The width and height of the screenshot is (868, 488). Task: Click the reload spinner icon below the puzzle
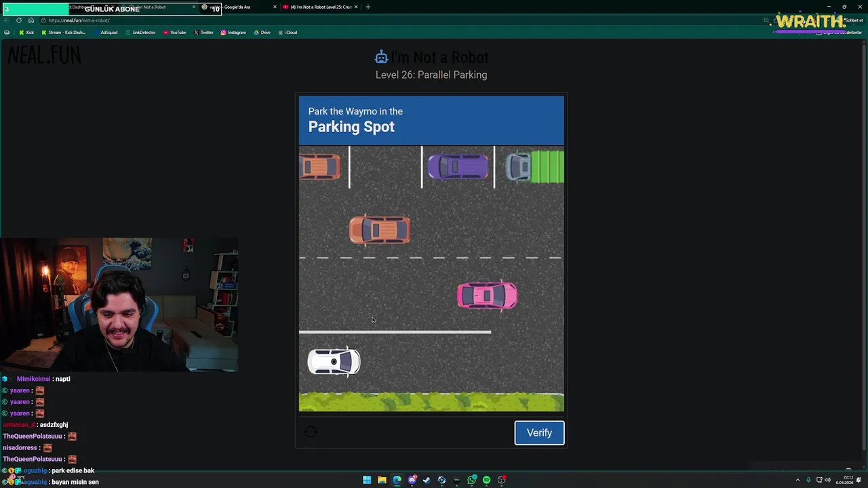311,432
